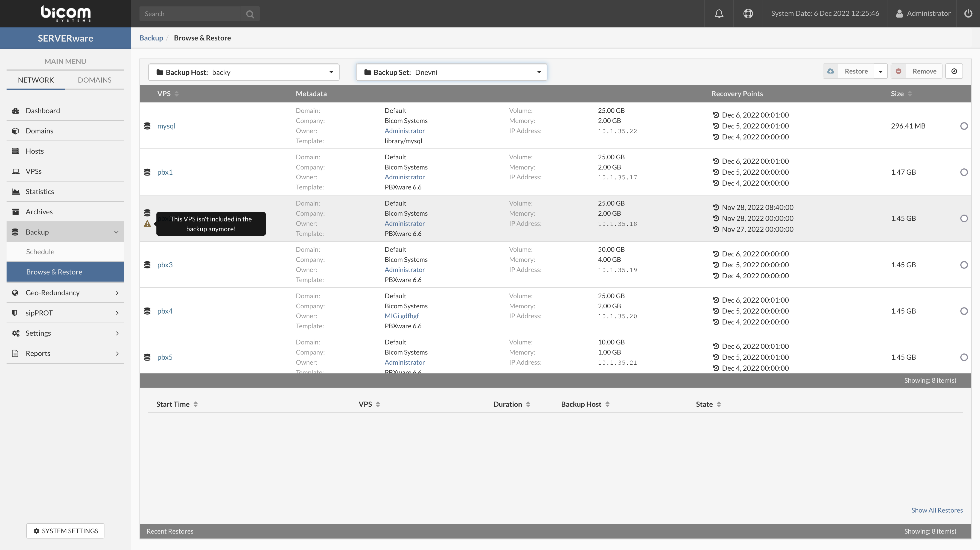Select the radio button for pbx1 row

point(964,172)
